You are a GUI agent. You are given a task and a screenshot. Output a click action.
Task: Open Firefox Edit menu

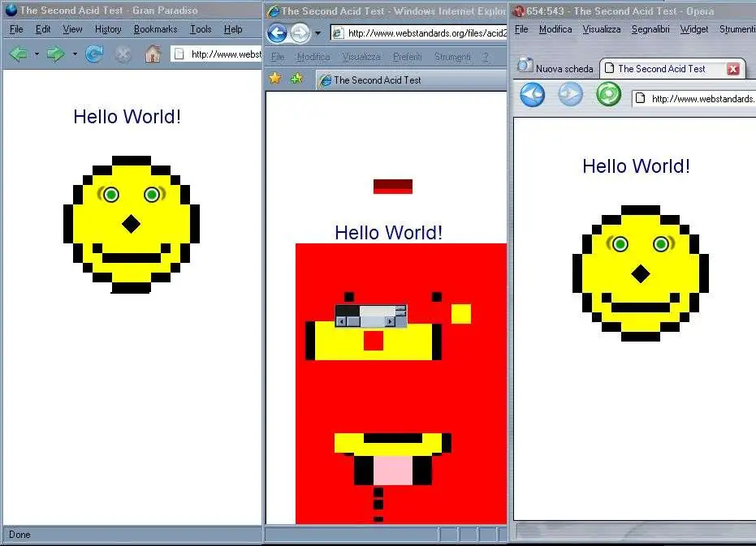43,29
